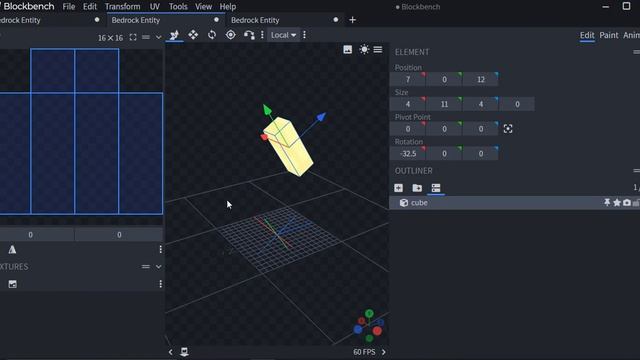Open the tool options menu beside Vertex Snap
This screenshot has height=360, width=640.
262,35
